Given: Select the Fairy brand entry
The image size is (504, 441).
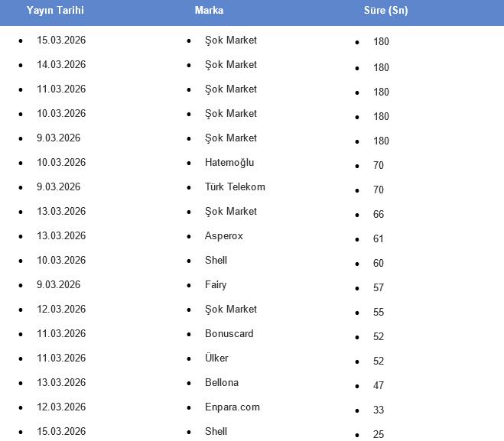Looking at the screenshot, I should pos(216,284).
